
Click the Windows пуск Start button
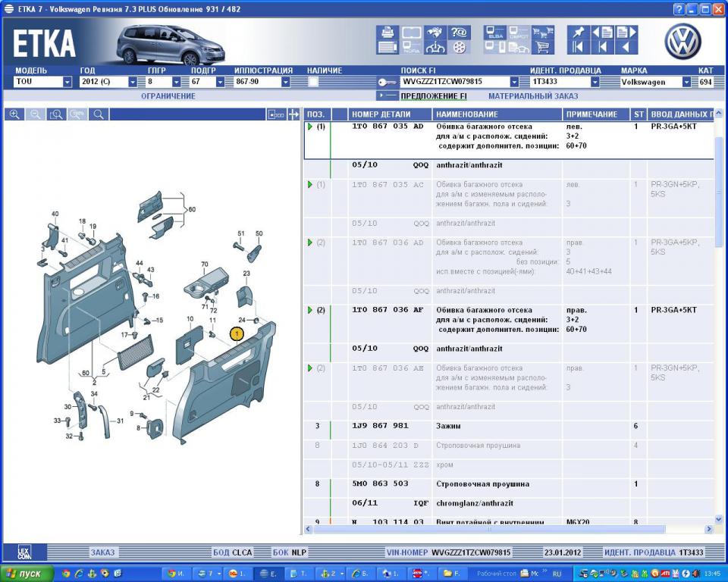pos(26,574)
